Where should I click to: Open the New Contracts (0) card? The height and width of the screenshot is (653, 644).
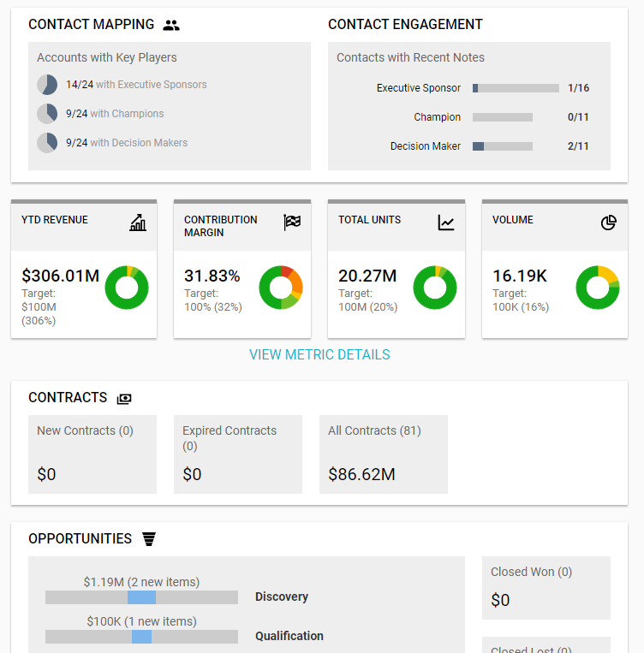pyautogui.click(x=92, y=454)
